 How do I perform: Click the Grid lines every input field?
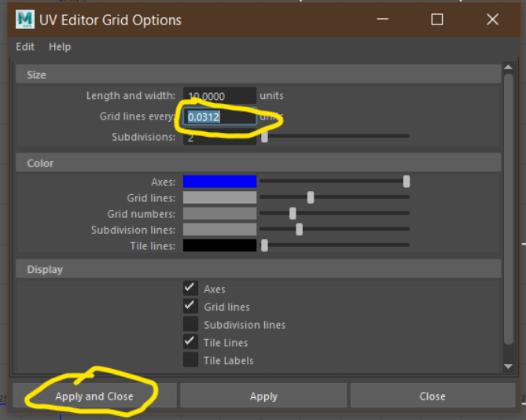click(x=219, y=116)
